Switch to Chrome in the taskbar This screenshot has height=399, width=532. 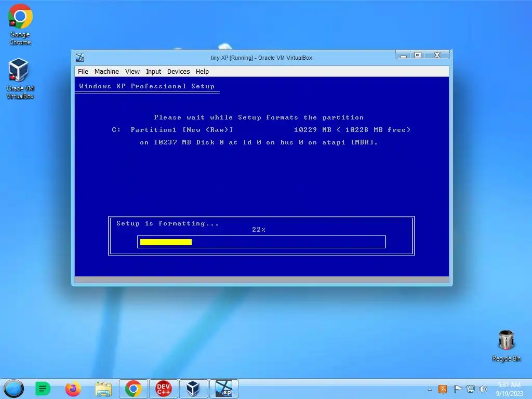coord(134,389)
